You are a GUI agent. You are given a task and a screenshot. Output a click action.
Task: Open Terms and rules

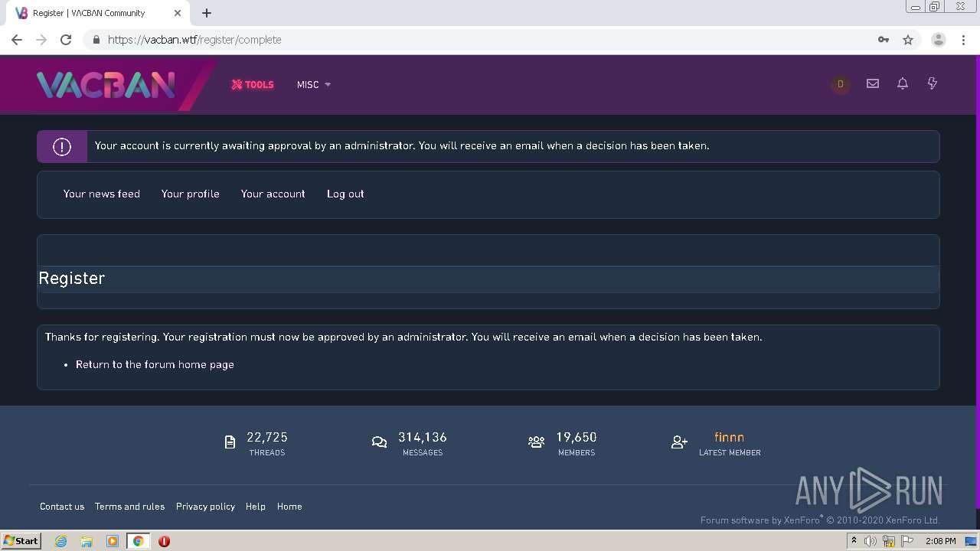[129, 507]
